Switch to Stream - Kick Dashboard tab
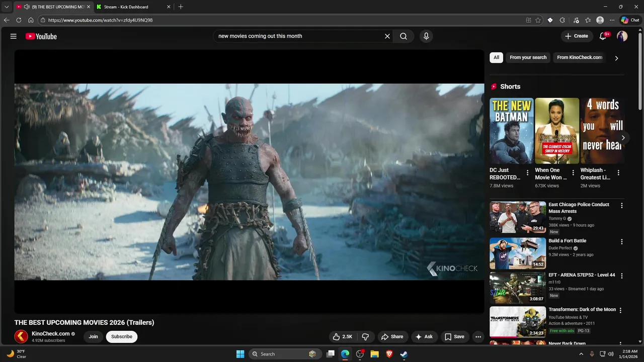644x362 pixels. click(x=132, y=7)
